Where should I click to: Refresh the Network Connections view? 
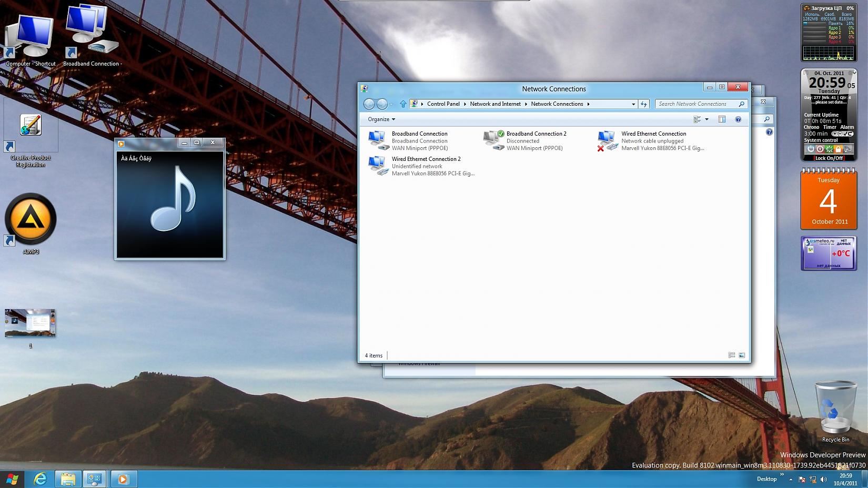click(643, 104)
